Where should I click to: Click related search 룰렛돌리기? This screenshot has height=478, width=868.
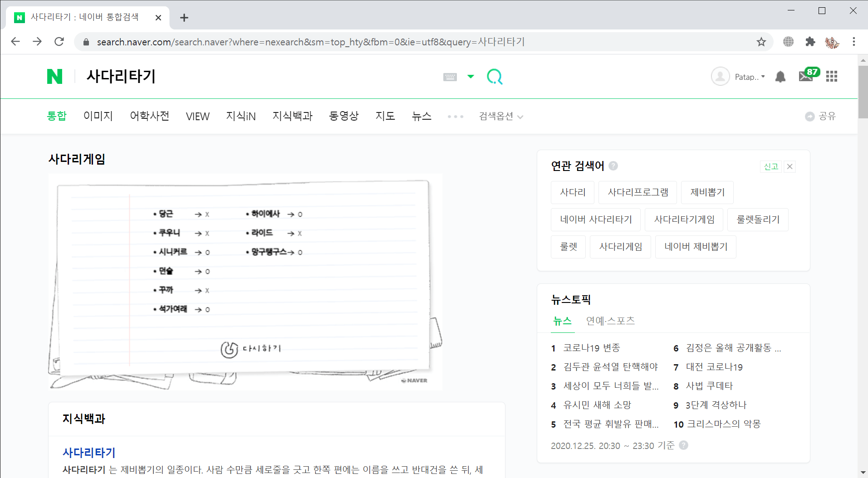coord(758,219)
